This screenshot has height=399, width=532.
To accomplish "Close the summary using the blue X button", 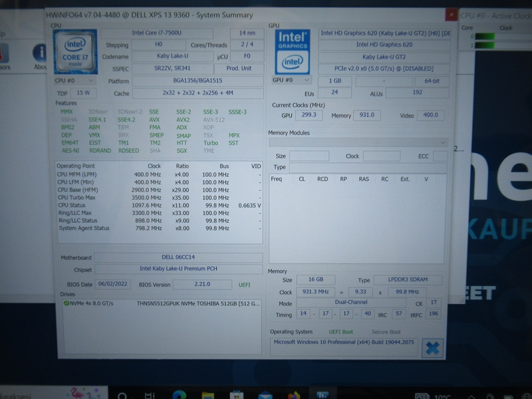I will (432, 348).
